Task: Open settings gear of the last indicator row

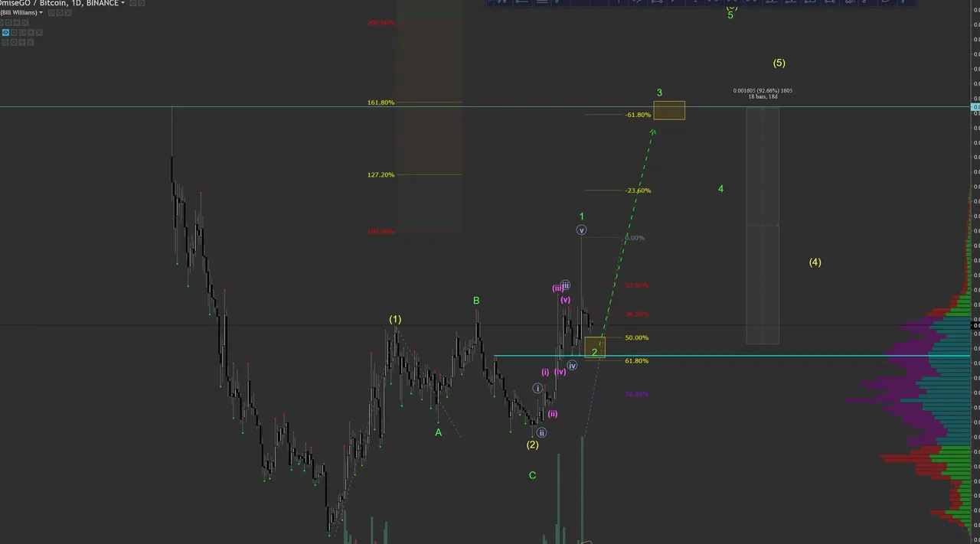Action: pyautogui.click(x=14, y=42)
